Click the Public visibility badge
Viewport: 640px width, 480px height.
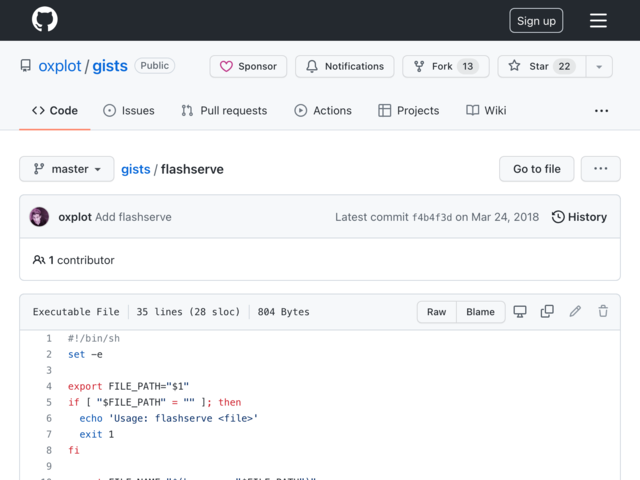(x=155, y=66)
